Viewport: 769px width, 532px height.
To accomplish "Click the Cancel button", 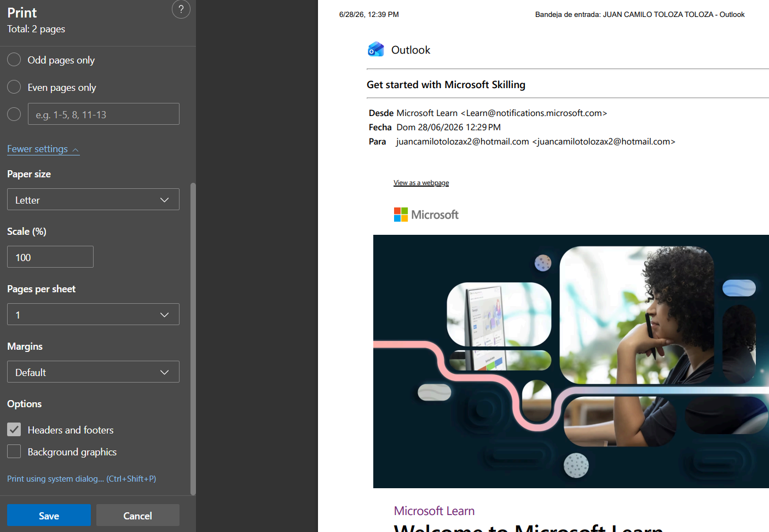I will [x=138, y=516].
